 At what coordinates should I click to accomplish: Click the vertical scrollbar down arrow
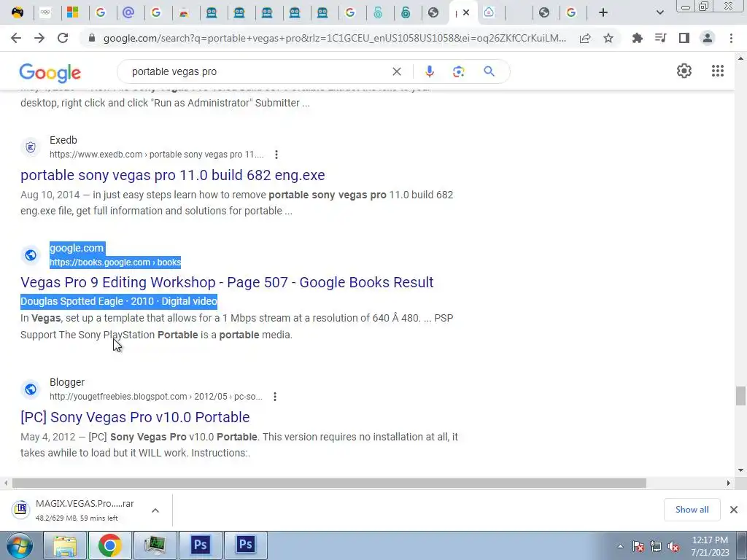(740, 470)
